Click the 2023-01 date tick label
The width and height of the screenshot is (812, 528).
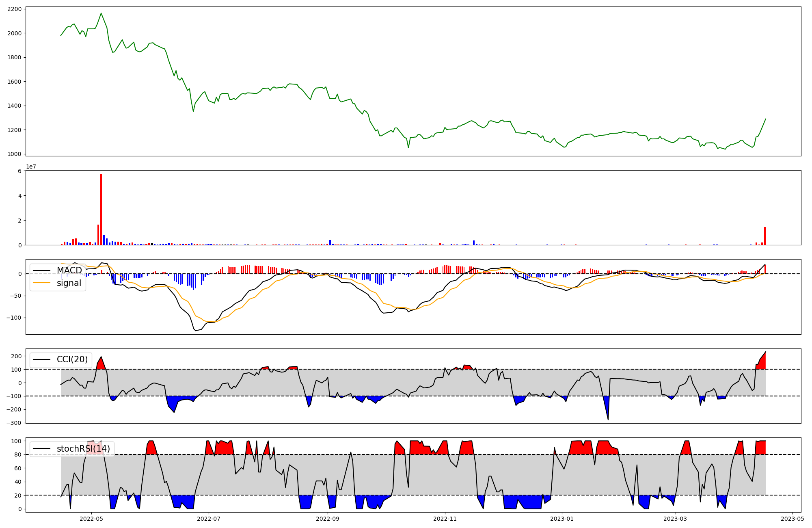(562, 519)
